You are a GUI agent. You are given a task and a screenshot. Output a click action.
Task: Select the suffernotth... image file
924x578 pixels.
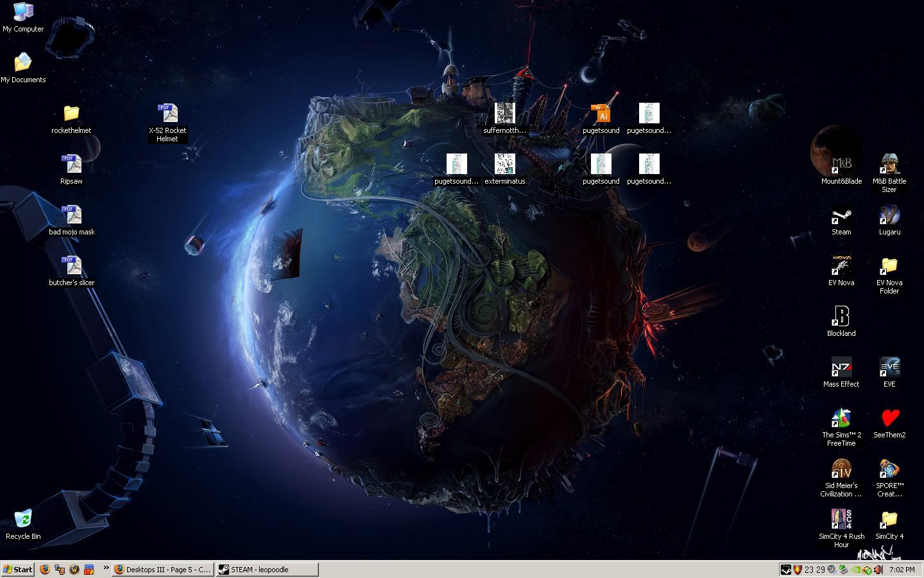[505, 119]
